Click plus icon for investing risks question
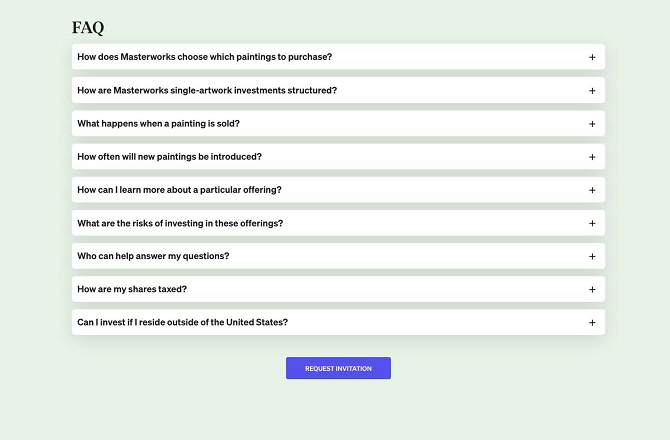 (x=592, y=223)
